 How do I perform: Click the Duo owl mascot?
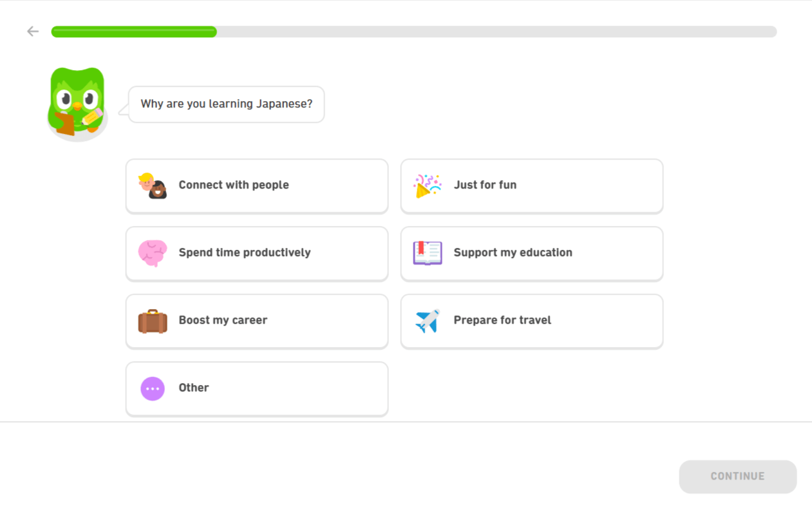point(77,103)
